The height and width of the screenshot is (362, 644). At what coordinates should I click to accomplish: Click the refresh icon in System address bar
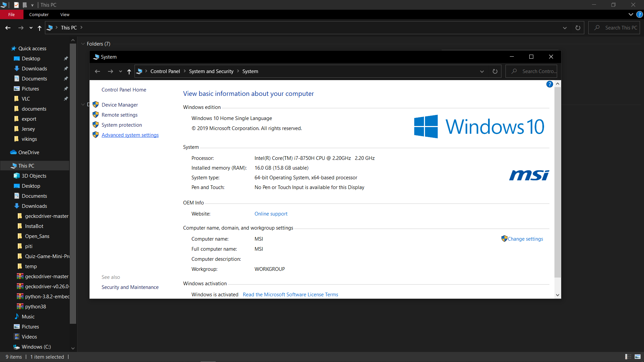click(495, 71)
